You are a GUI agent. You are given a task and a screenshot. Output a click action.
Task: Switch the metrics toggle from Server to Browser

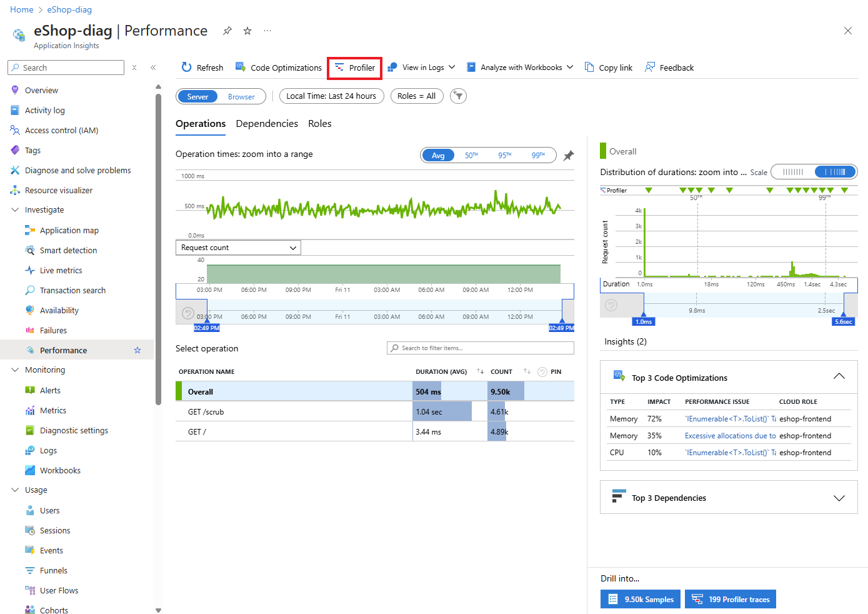click(241, 96)
